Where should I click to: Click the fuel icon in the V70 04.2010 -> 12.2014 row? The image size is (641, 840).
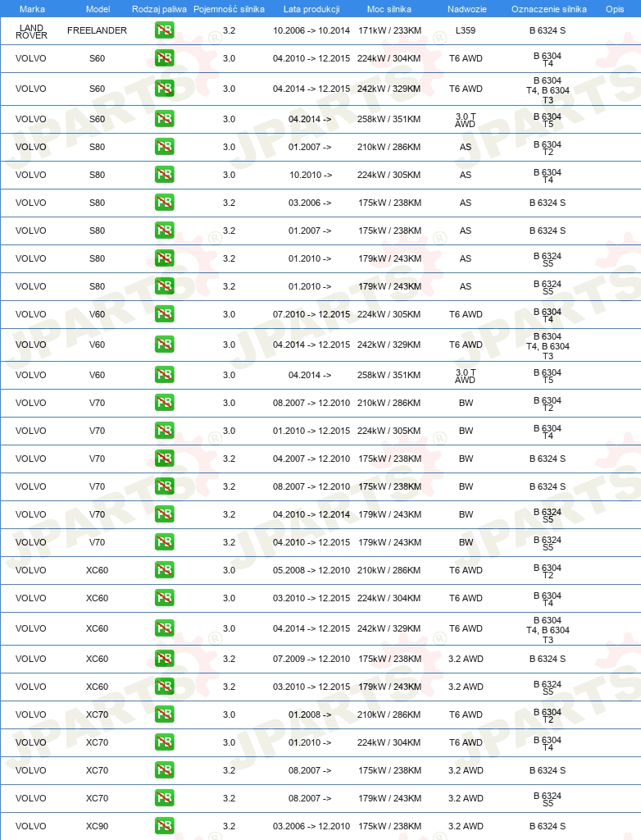(x=165, y=514)
